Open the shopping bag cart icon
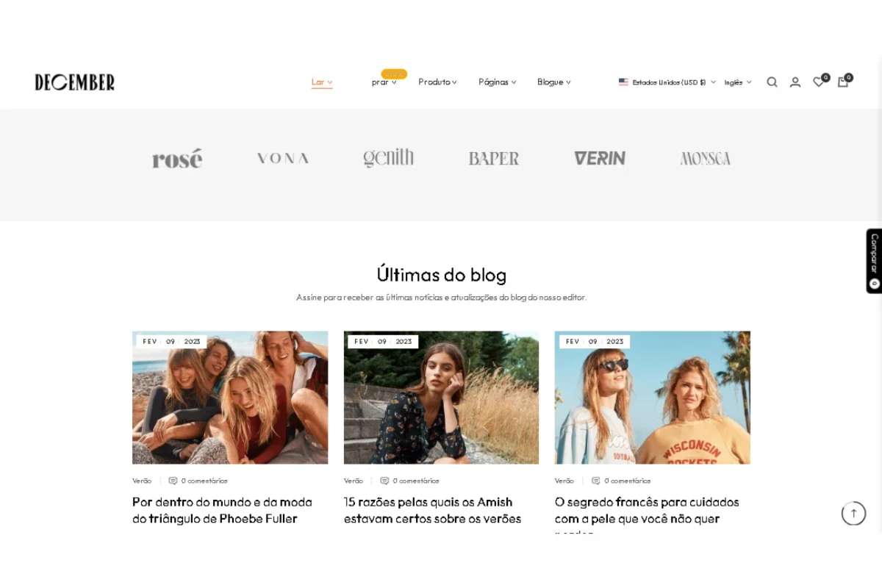Screen dimensions: 882x588 [843, 82]
